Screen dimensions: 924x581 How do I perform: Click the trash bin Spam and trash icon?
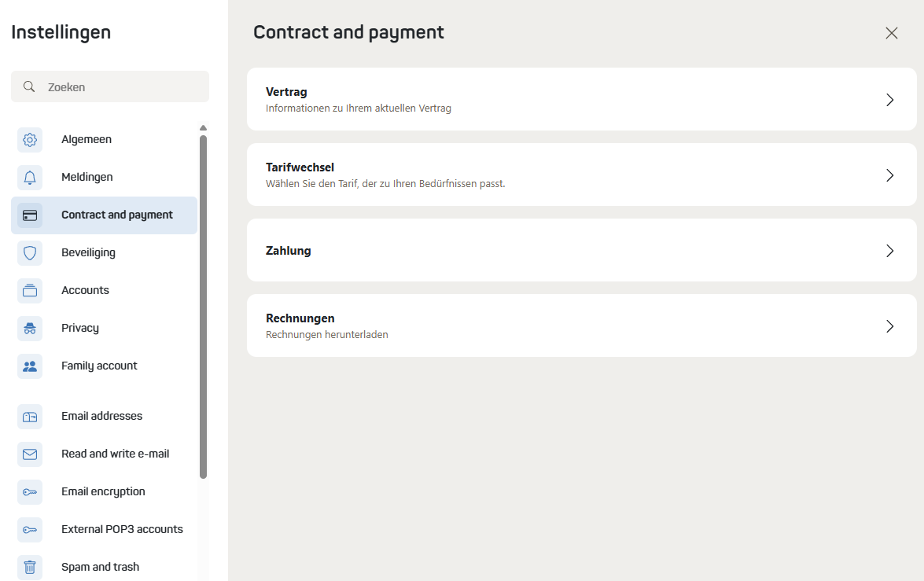[30, 568]
